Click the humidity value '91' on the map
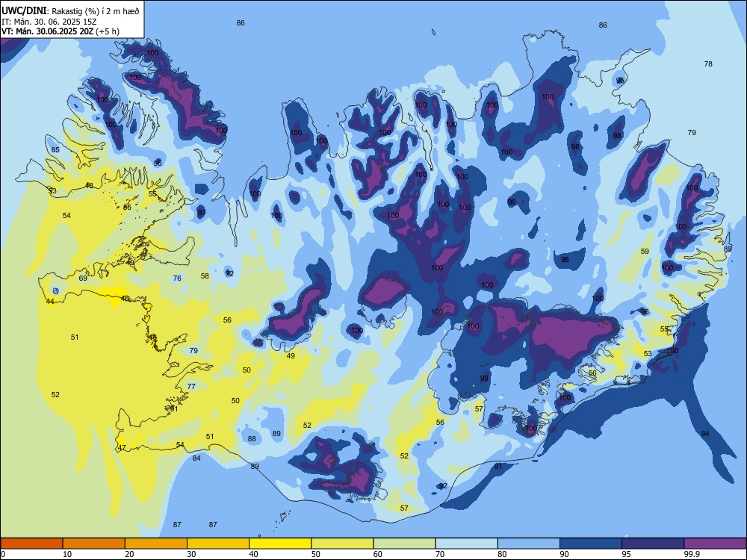747x560 pixels. point(498,466)
